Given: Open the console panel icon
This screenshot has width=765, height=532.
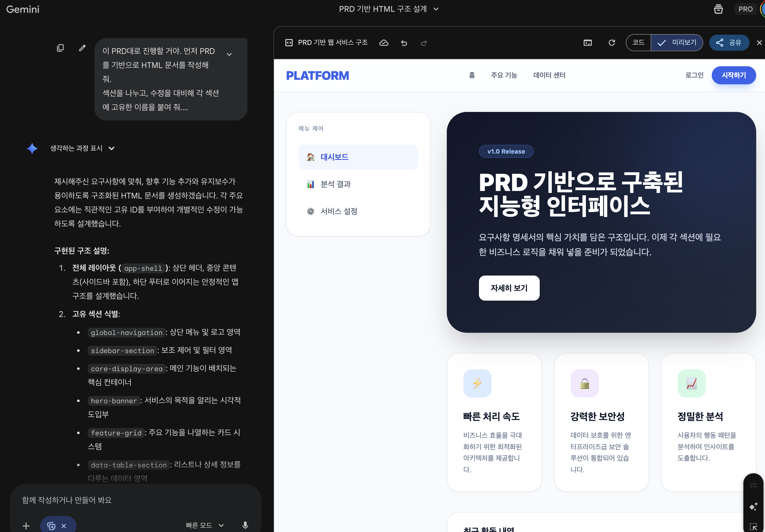Looking at the screenshot, I should [588, 43].
